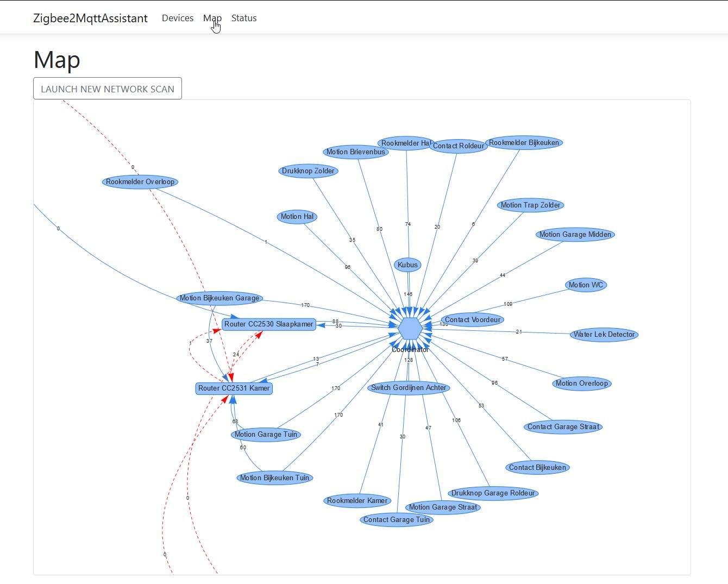Click the Contact Bijkeuken node
This screenshot has height=584, width=728.
pyautogui.click(x=537, y=468)
